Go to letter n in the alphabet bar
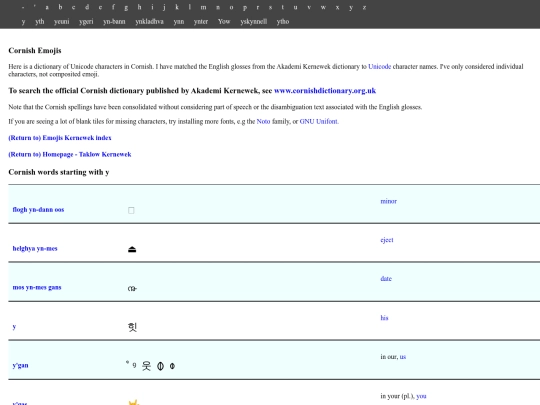This screenshot has height=405, width=540. point(218,7)
